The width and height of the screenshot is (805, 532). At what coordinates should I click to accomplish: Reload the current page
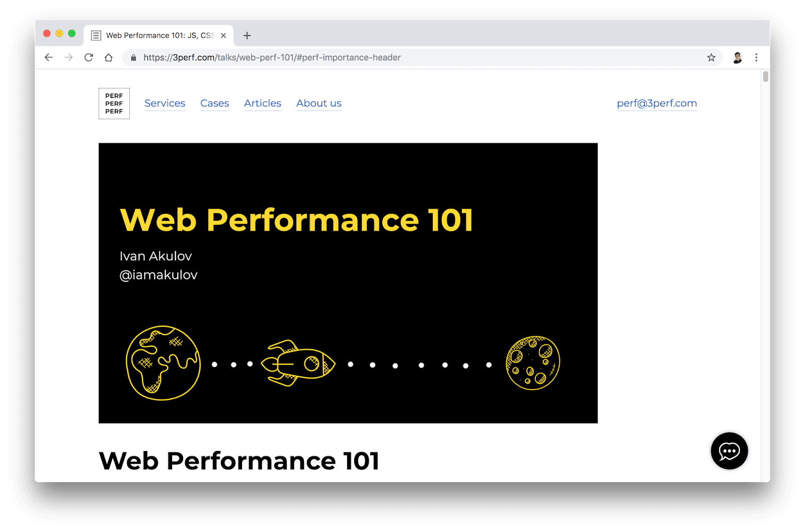click(x=89, y=57)
